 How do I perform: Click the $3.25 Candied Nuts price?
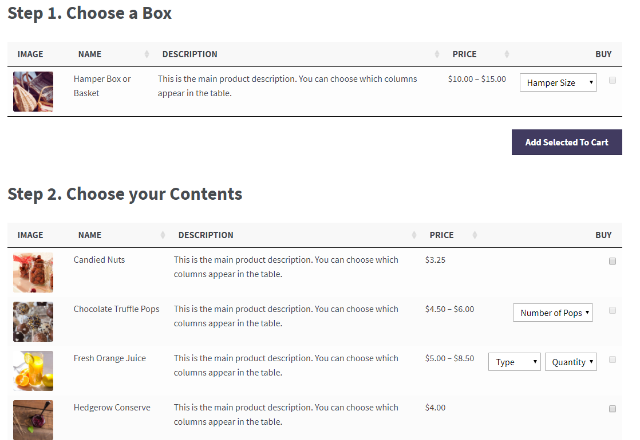[435, 260]
